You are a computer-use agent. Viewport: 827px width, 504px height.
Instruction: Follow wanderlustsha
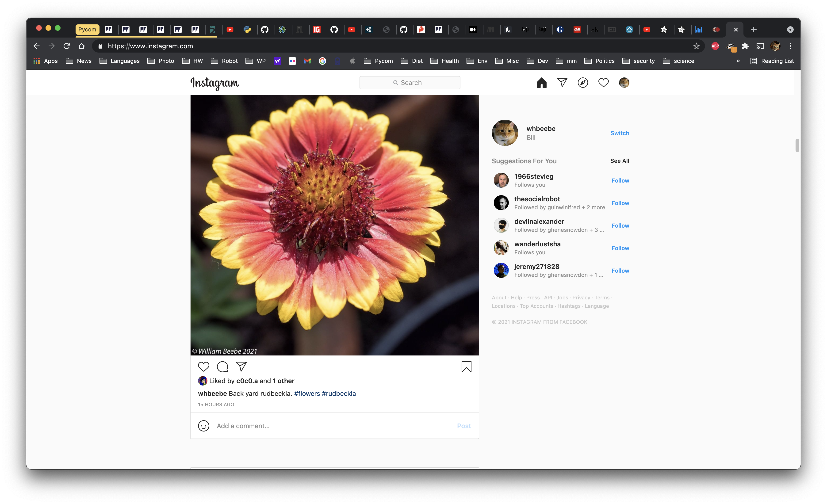(x=620, y=248)
